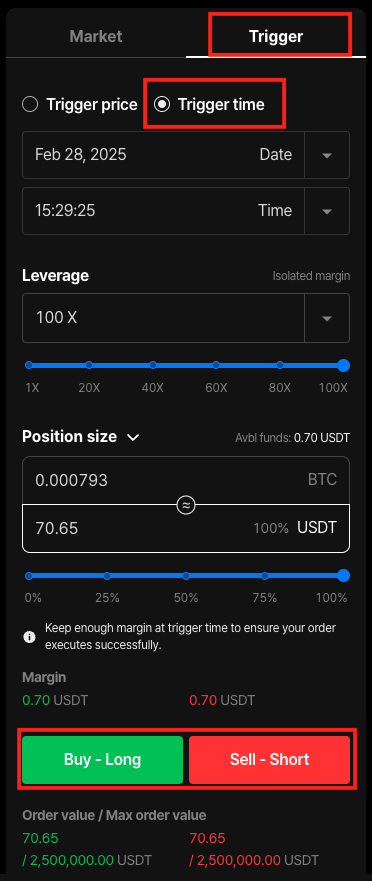Click the Feb 28, 2025 date field
The height and width of the screenshot is (881, 372).
click(164, 155)
